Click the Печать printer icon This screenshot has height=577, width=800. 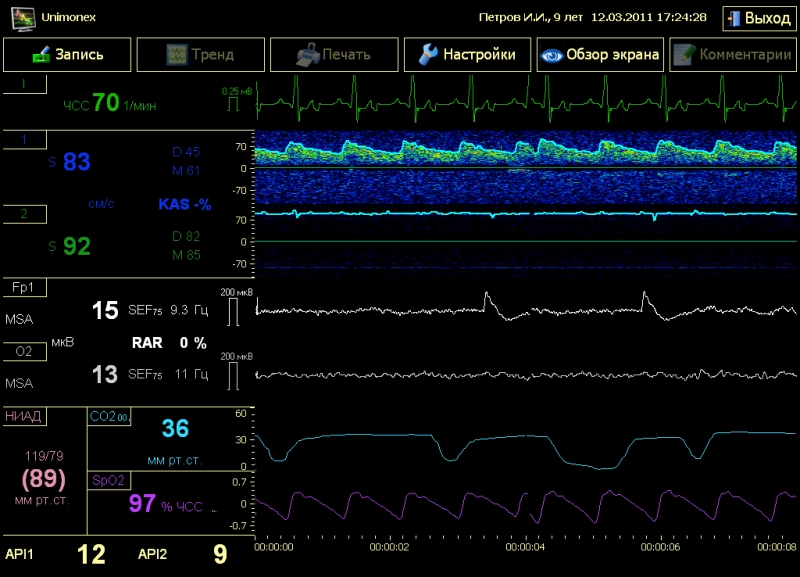coord(310,55)
